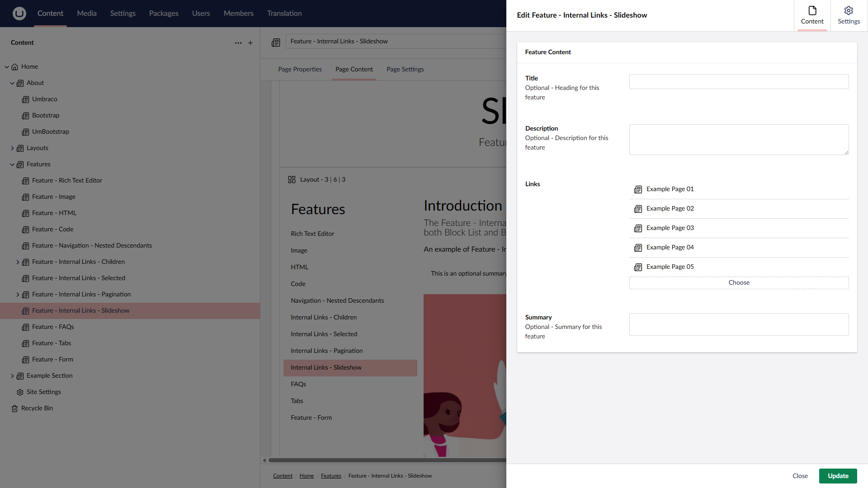Click the Layout grid icon
Viewport: 868px width, 488px height.
point(292,180)
